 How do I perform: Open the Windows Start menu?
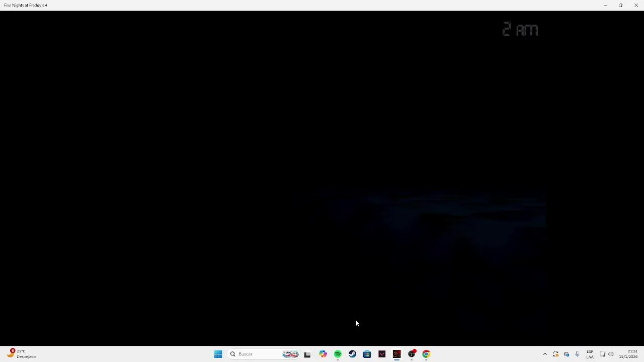[218, 354]
